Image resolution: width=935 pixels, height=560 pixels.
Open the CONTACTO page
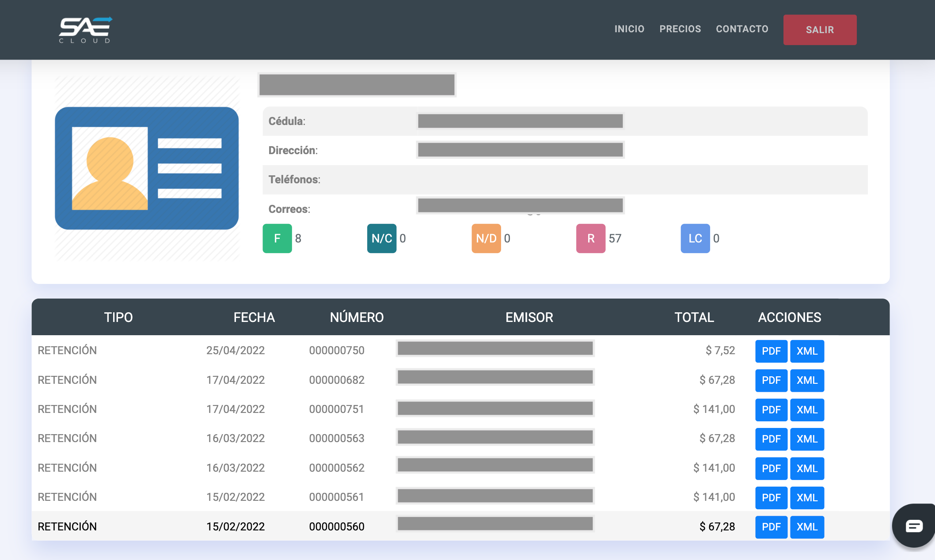click(742, 29)
